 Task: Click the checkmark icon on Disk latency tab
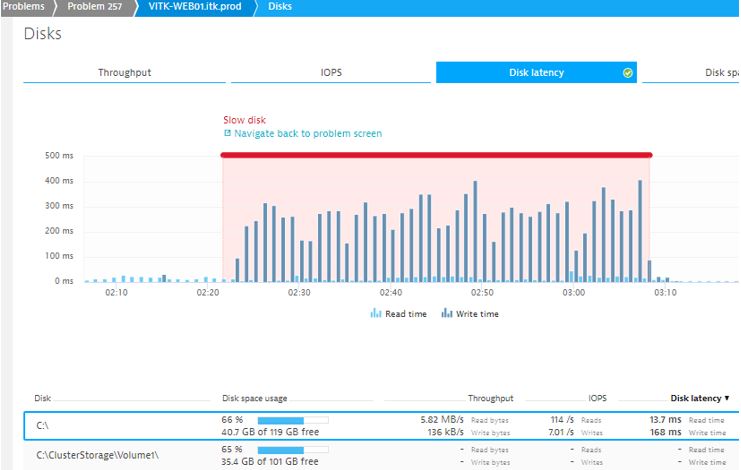628,73
